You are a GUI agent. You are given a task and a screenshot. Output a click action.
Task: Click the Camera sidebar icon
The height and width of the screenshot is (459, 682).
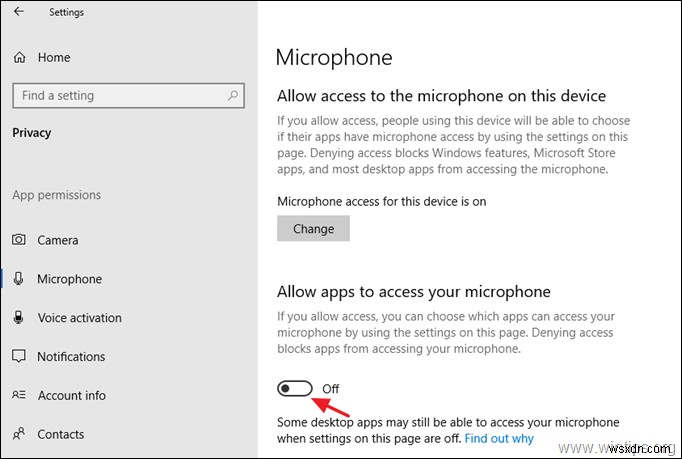click(x=19, y=240)
